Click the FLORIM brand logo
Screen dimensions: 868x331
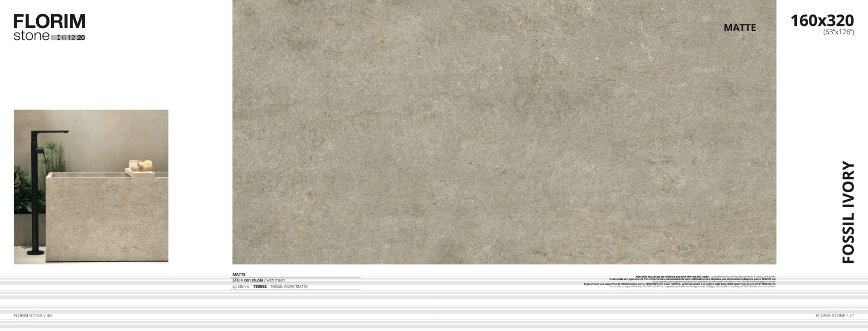(x=49, y=21)
